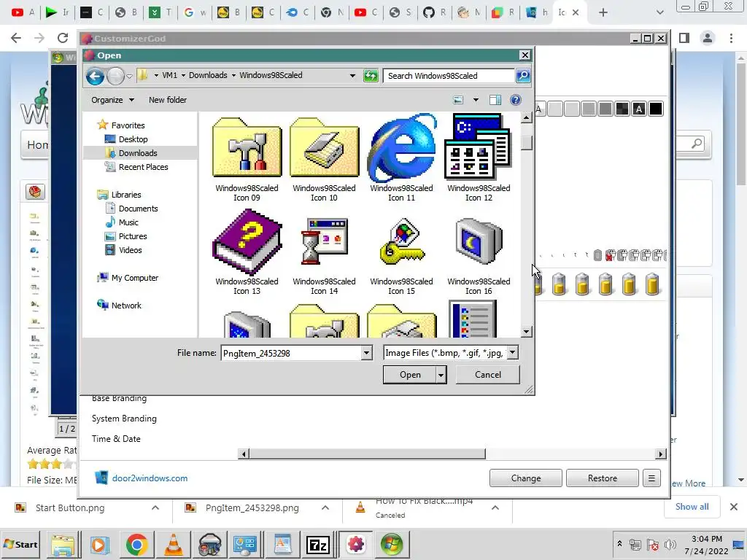Change the view style in Open dialog
This screenshot has height=560, width=747.
(458, 100)
